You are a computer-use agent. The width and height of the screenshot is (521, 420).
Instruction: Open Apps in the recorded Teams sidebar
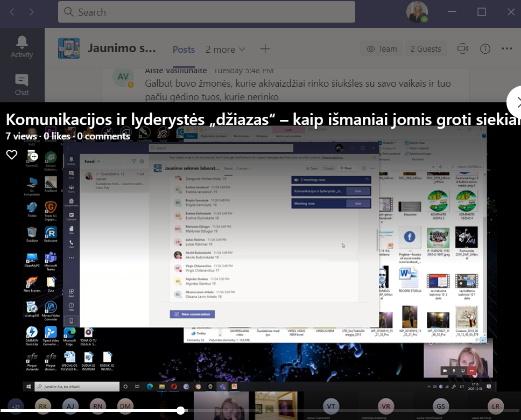coord(71,292)
